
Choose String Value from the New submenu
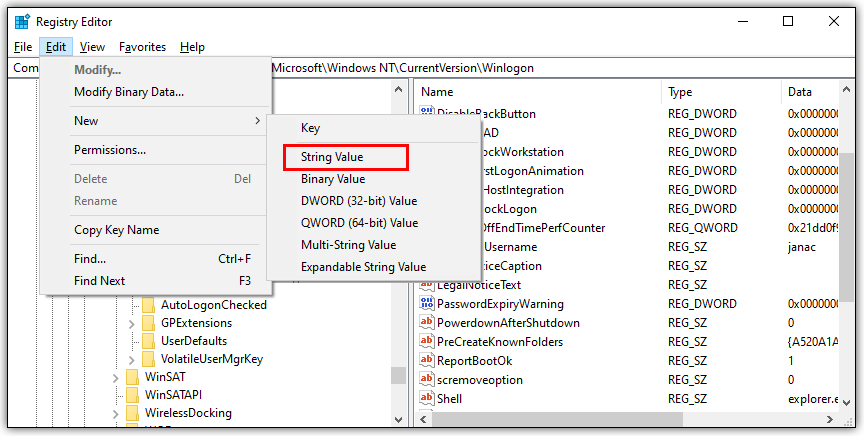[332, 157]
